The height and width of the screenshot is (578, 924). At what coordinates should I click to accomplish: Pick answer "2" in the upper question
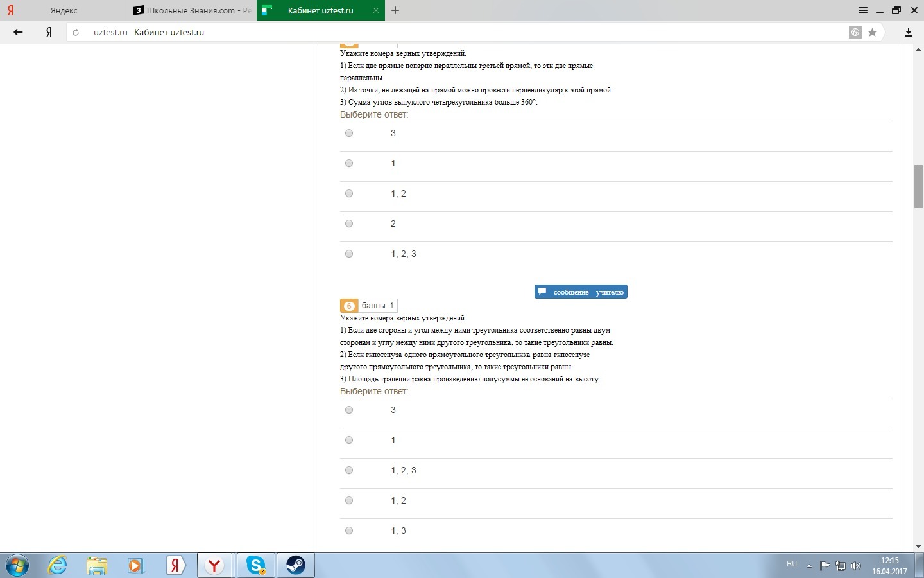(x=349, y=223)
